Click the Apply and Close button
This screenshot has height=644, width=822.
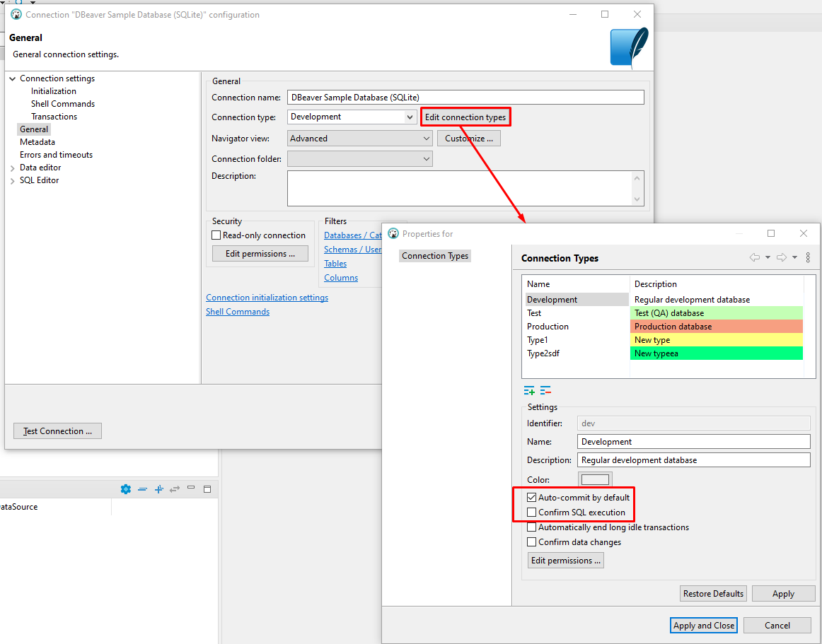pyautogui.click(x=704, y=625)
